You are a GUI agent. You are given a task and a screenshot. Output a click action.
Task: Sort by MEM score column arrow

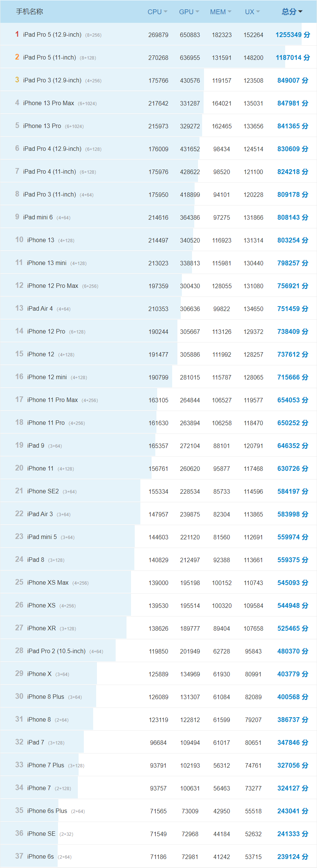[229, 12]
